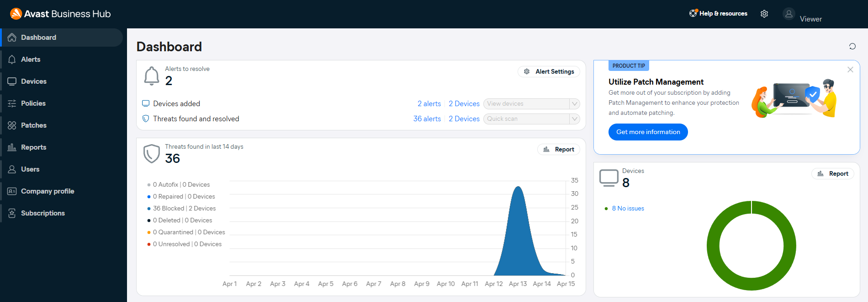The width and height of the screenshot is (868, 302).
Task: Open Patches from the sidebar menu
Action: click(62, 125)
